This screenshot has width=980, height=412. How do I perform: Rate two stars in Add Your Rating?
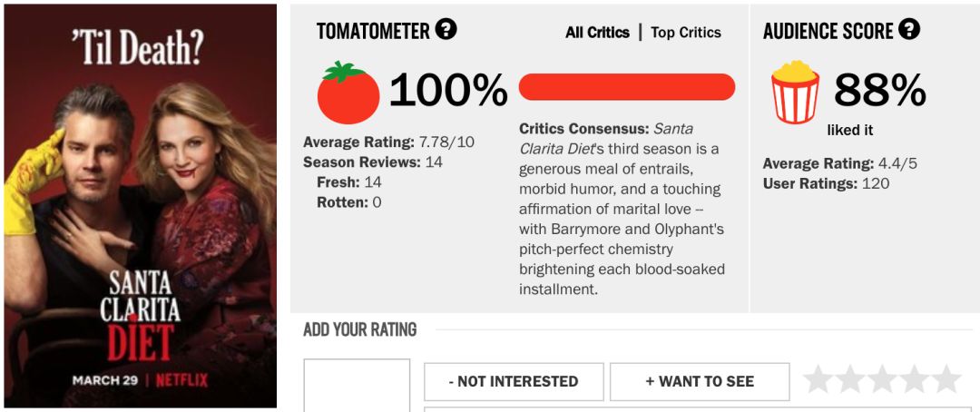[850, 379]
